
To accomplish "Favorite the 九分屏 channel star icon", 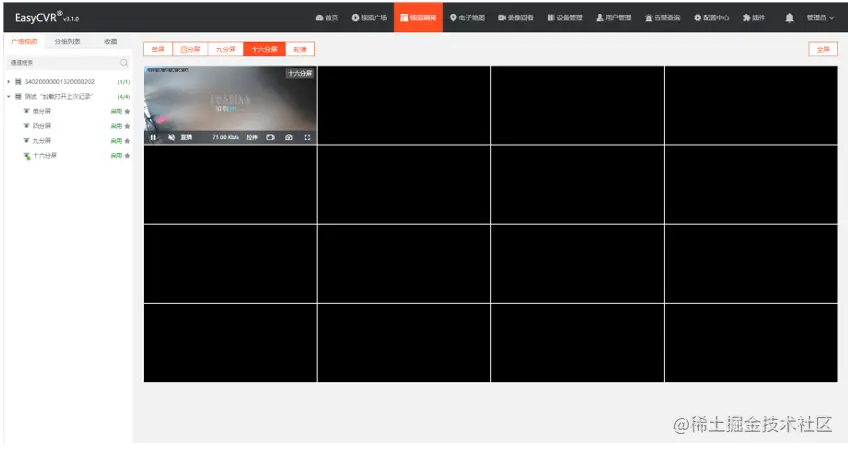I will click(x=127, y=141).
